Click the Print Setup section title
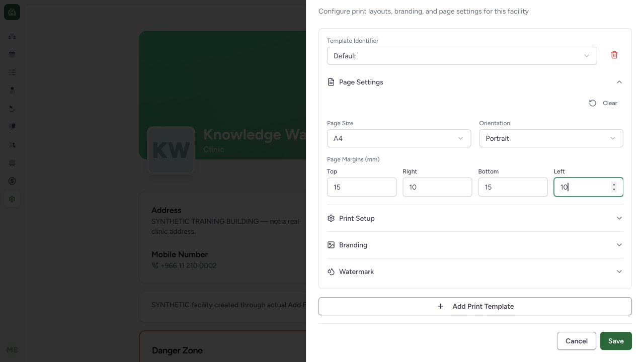The width and height of the screenshot is (644, 362). tap(357, 218)
